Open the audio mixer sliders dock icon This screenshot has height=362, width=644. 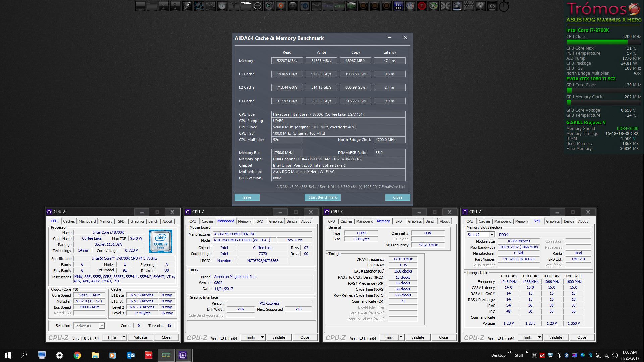[210, 6]
